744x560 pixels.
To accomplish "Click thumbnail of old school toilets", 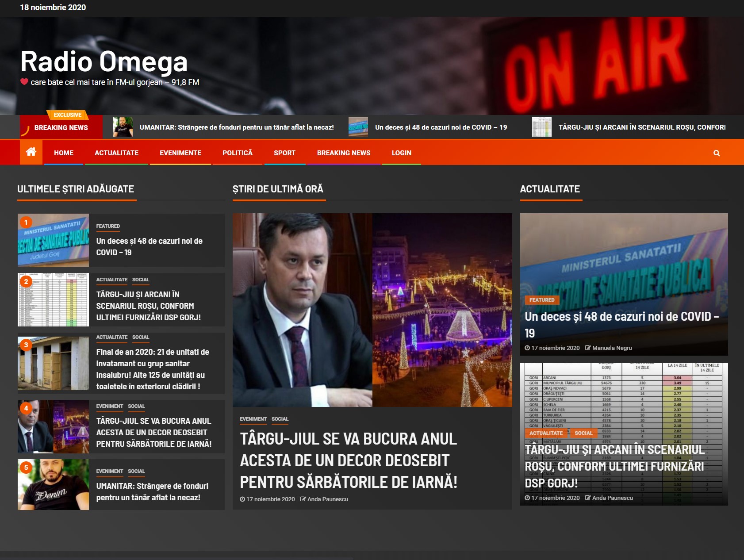I will (53, 363).
